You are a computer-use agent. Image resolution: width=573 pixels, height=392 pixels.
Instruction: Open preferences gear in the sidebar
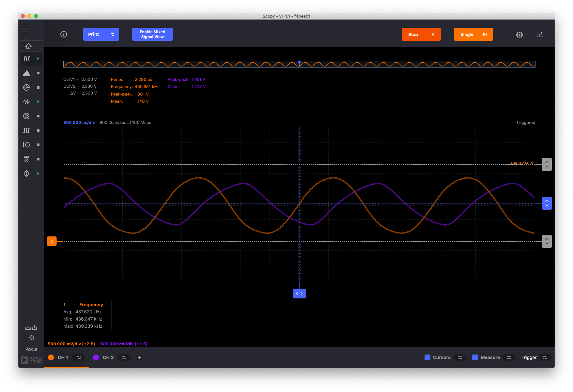point(32,338)
